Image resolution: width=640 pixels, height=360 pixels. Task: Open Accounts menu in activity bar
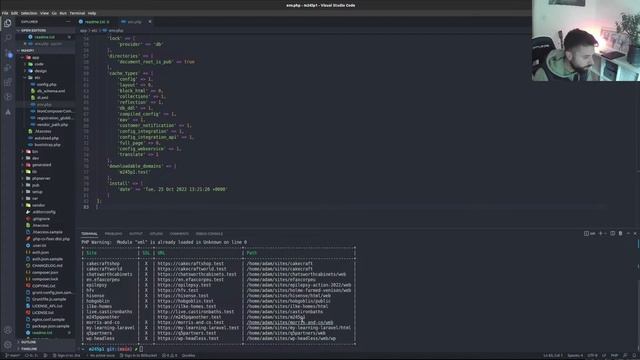coord(8,330)
